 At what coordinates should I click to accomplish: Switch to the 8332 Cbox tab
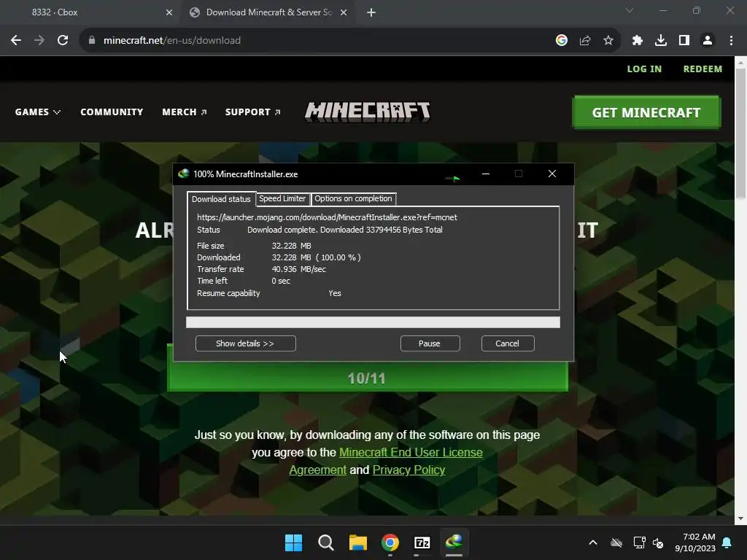point(90,12)
